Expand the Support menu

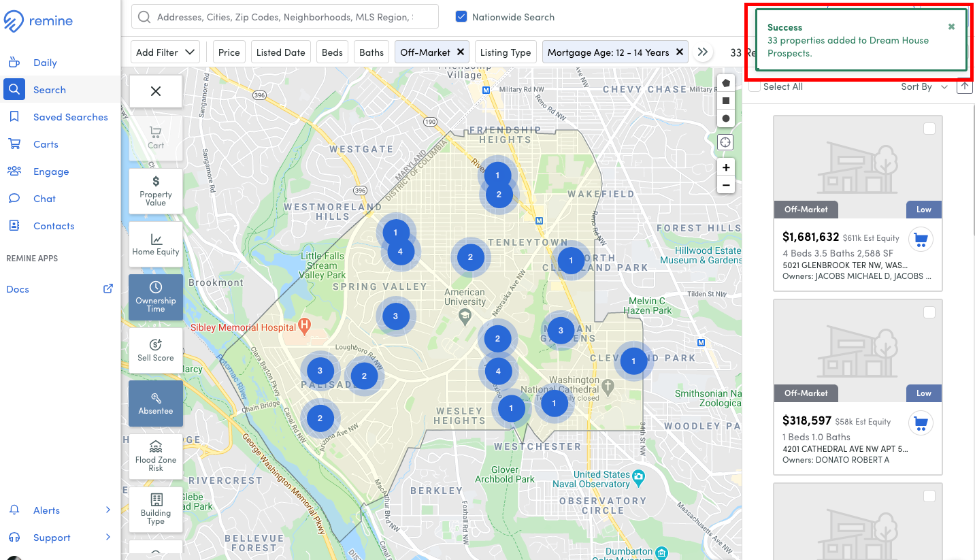(x=60, y=538)
